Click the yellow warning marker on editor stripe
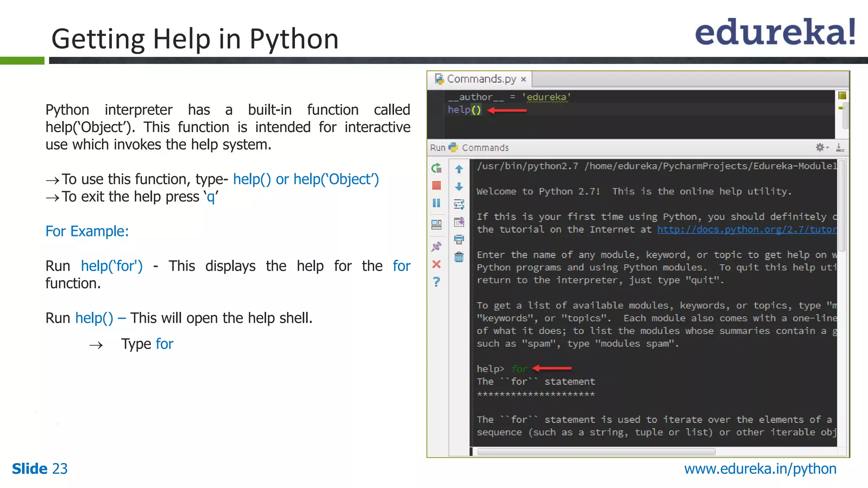This screenshot has height=488, width=868. [x=840, y=108]
